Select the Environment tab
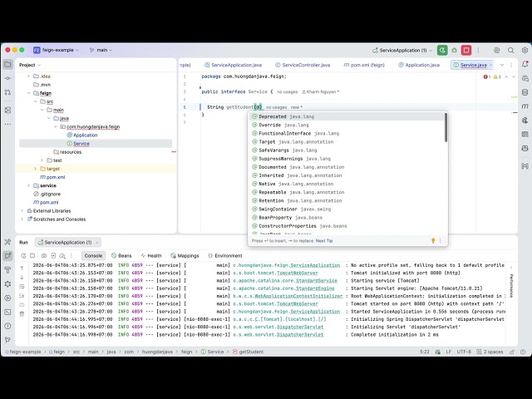This screenshot has height=399, width=532. (225, 256)
